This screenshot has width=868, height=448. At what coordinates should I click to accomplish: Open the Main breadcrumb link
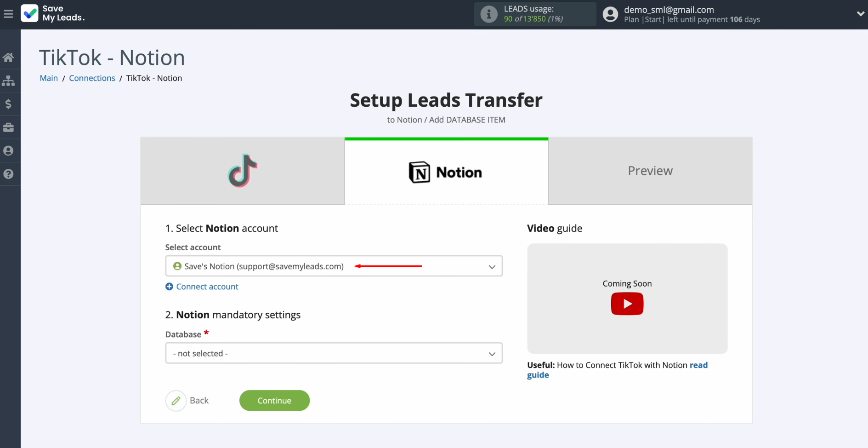tap(49, 78)
